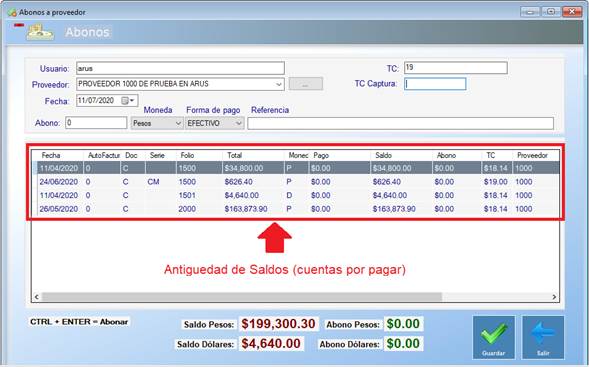
Task: Open the Forma de pago EFECTIVO dropdown
Action: [238, 123]
